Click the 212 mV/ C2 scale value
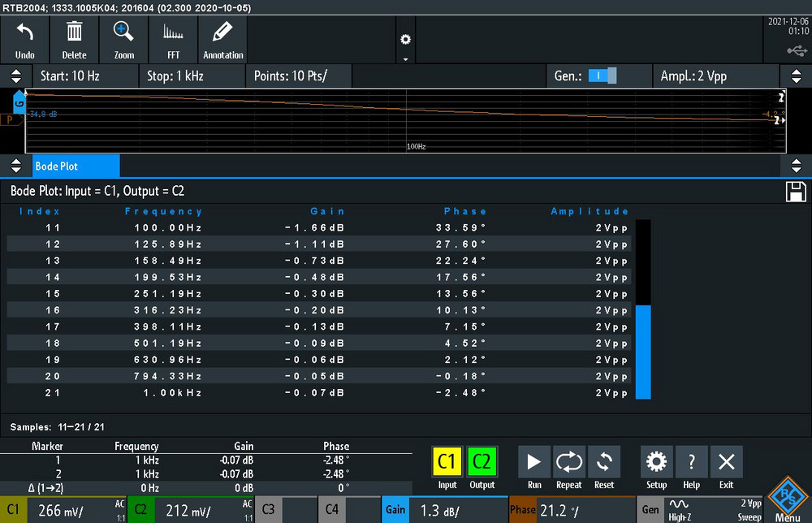The height and width of the screenshot is (523, 812). point(188,511)
